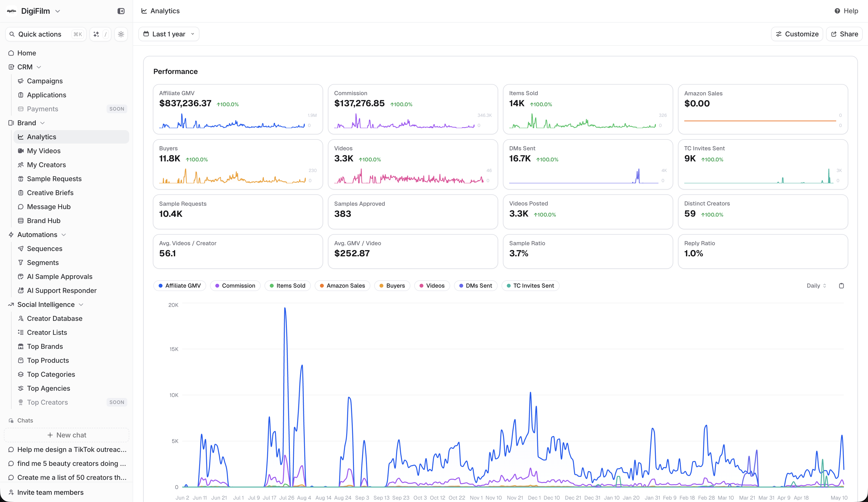Open chat 'Help me design a TikTok outreac...'

(x=67, y=450)
